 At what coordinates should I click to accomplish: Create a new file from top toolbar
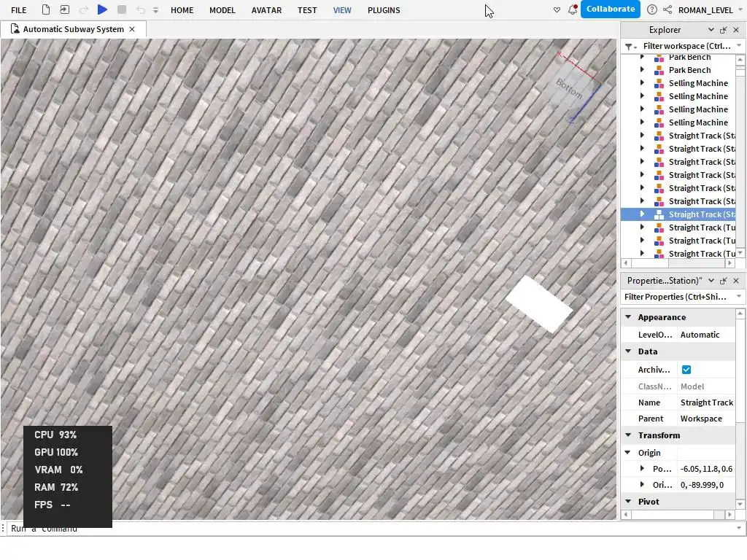[46, 9]
